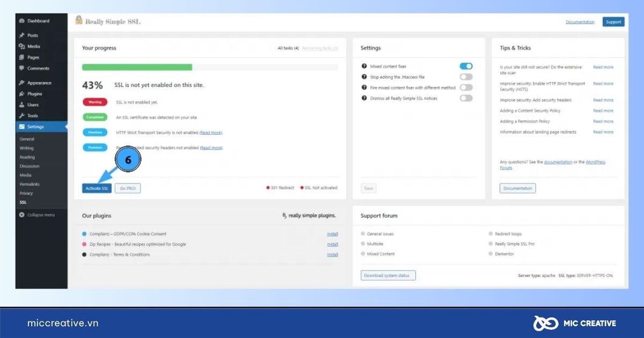Click the really simple plugins logo

coord(309,216)
